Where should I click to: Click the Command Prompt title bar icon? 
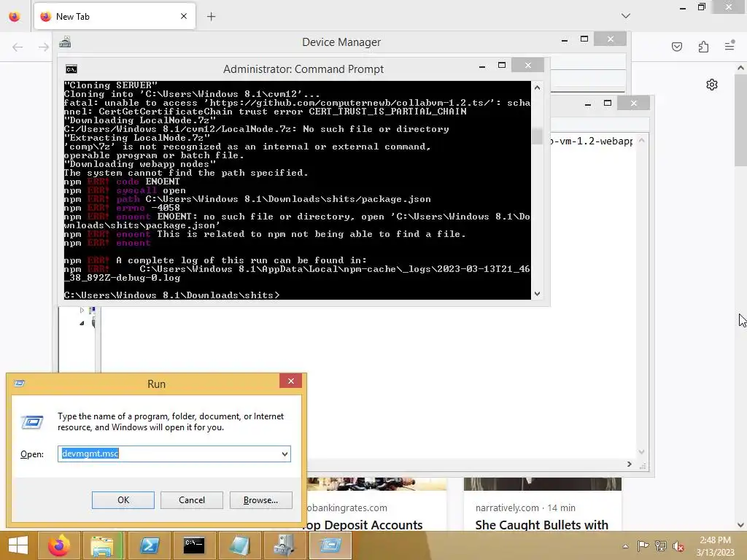coord(71,69)
